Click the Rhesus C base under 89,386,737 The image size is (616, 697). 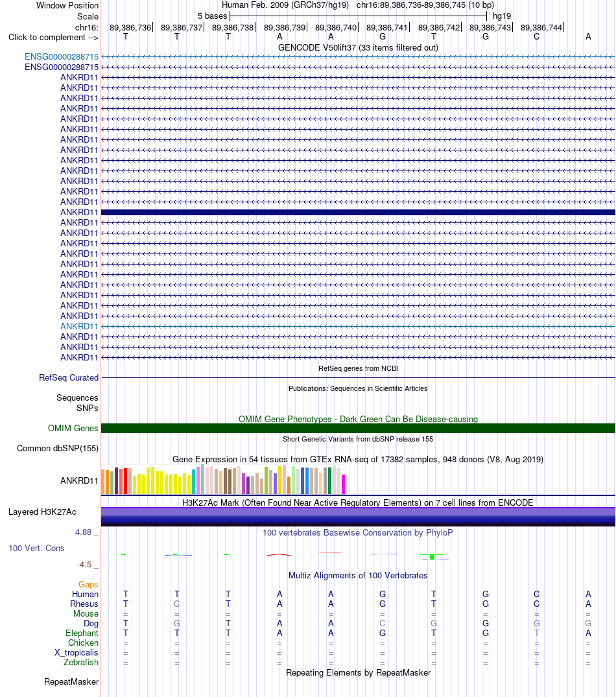pos(177,604)
